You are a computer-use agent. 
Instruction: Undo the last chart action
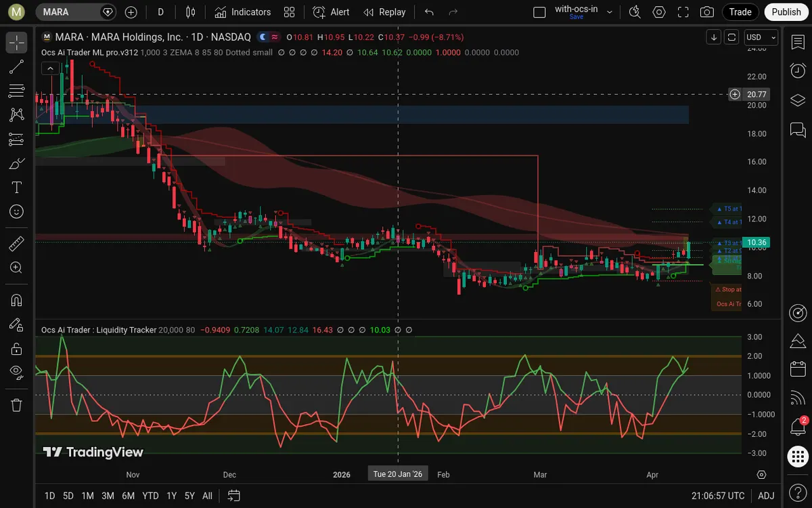point(429,12)
